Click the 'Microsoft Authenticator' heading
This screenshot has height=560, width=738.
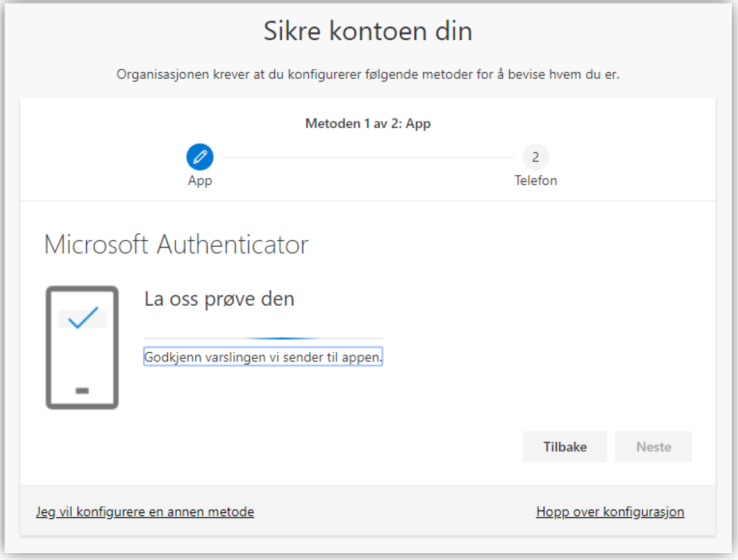[176, 245]
